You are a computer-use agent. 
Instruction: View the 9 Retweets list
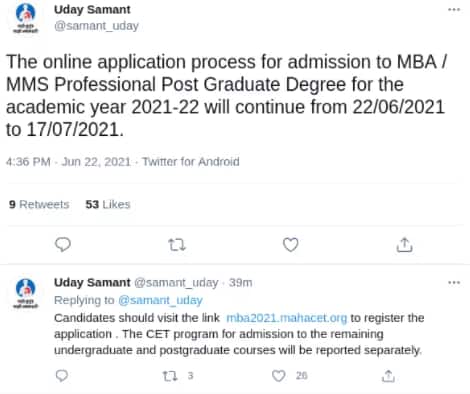coord(39,204)
